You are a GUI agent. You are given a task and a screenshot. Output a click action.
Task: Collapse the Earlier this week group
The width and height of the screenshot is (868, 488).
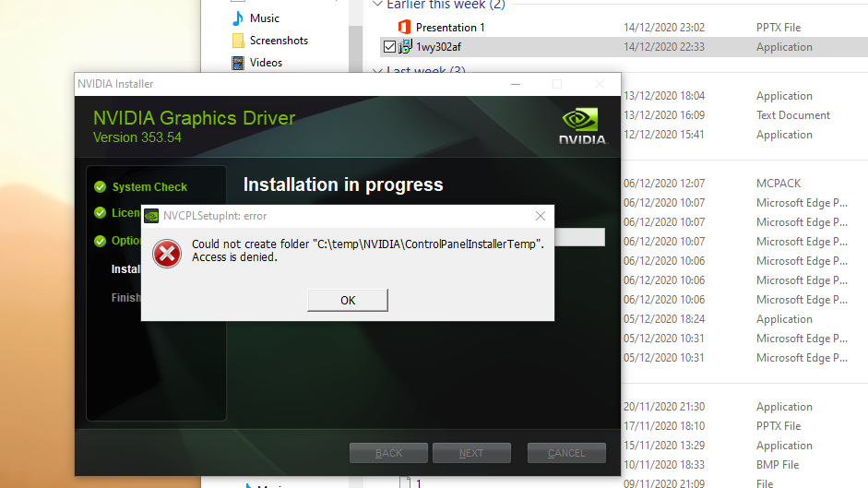coord(377,5)
